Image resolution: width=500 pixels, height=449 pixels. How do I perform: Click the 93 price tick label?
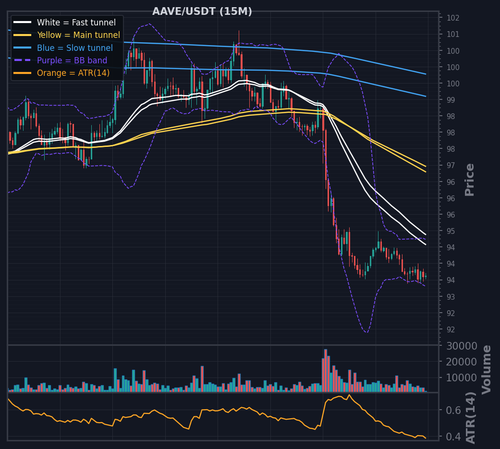[451, 297]
